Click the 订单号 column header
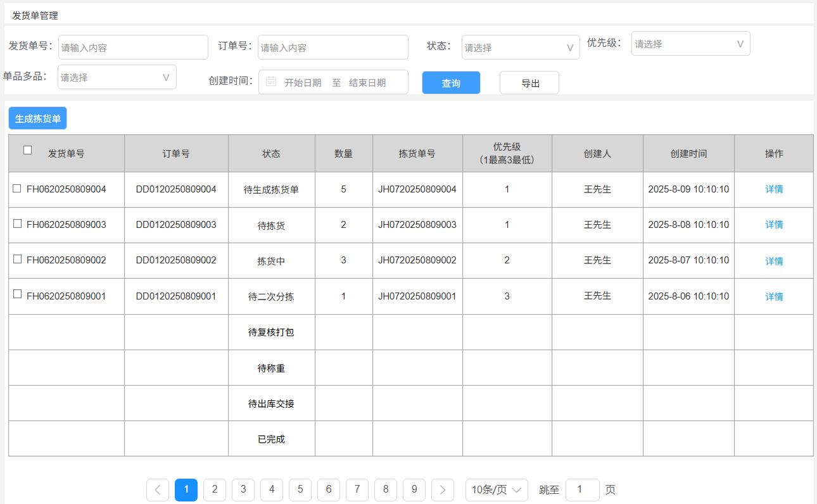Image resolution: width=817 pixels, height=504 pixels. point(176,153)
